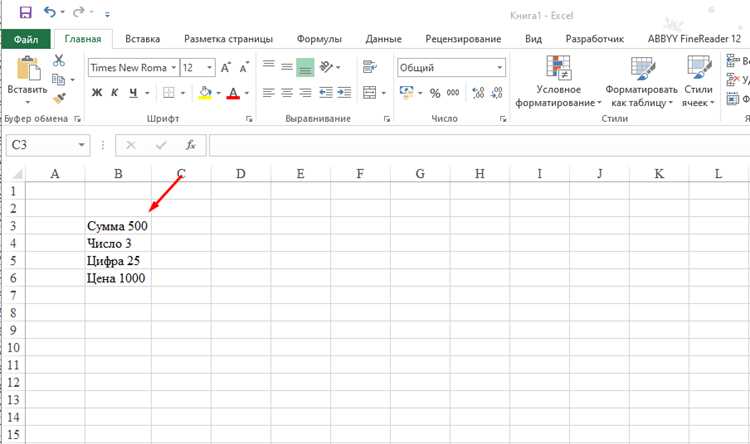
Task: Open the Рецензирование tab
Action: tap(463, 39)
